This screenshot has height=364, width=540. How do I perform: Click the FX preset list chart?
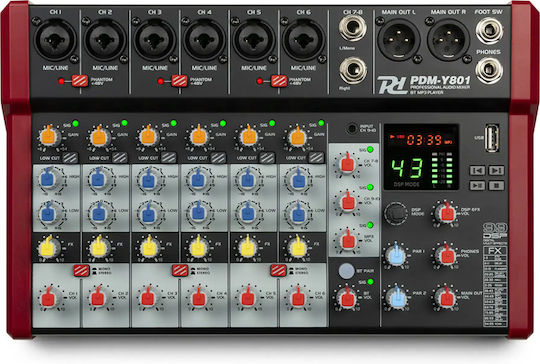coord(495,287)
